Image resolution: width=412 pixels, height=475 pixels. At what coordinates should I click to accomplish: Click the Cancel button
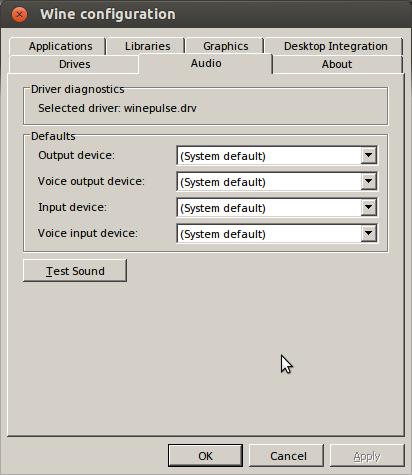(x=287, y=455)
